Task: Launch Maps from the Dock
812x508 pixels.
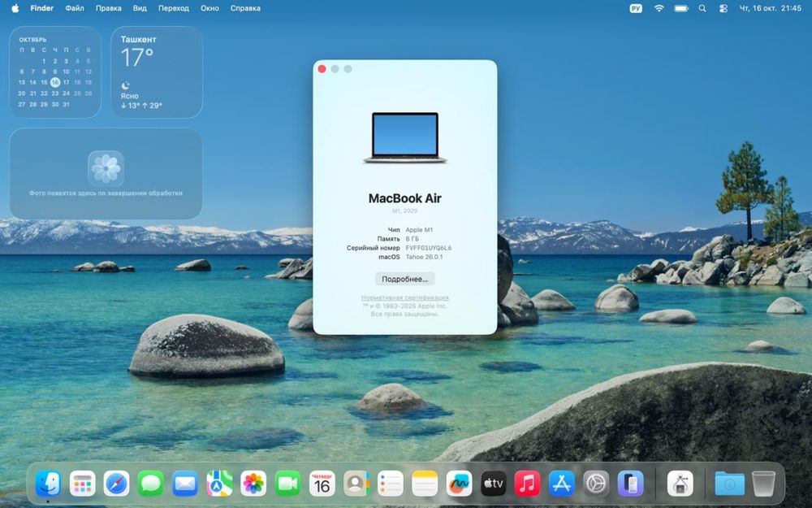Action: pos(219,484)
